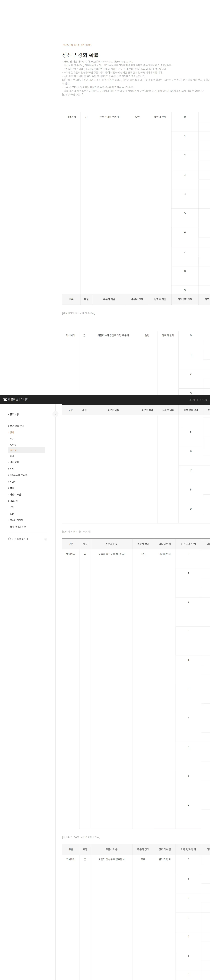Expand 사냥터 도감 menu

(15, 495)
